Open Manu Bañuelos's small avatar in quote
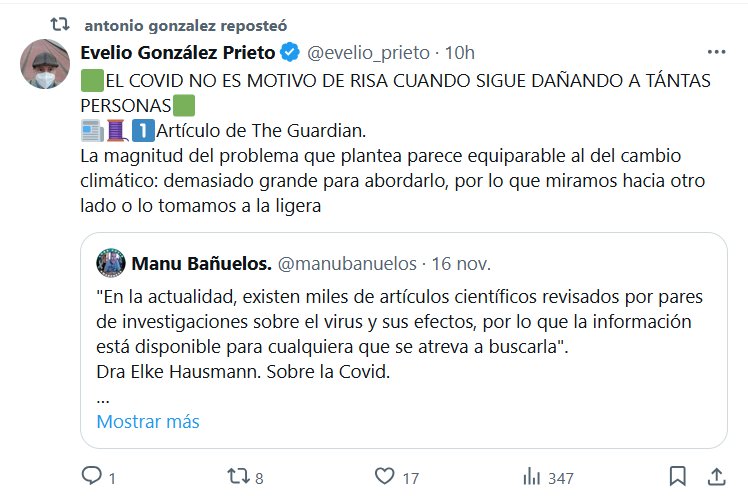 click(x=110, y=263)
